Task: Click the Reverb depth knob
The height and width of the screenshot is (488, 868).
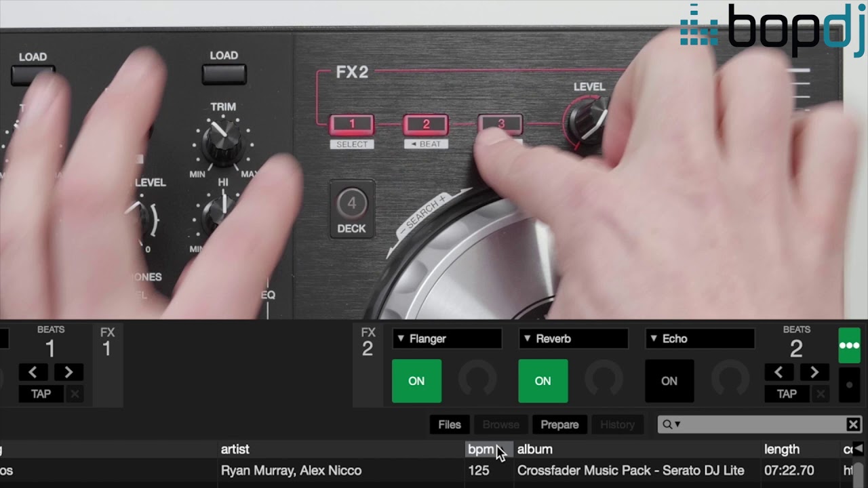Action: (x=604, y=380)
